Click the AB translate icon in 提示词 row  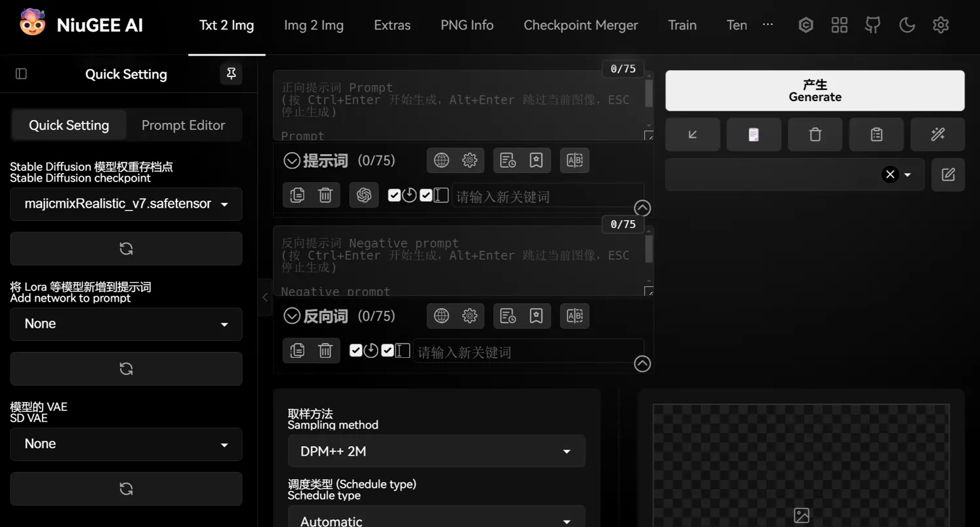click(575, 160)
